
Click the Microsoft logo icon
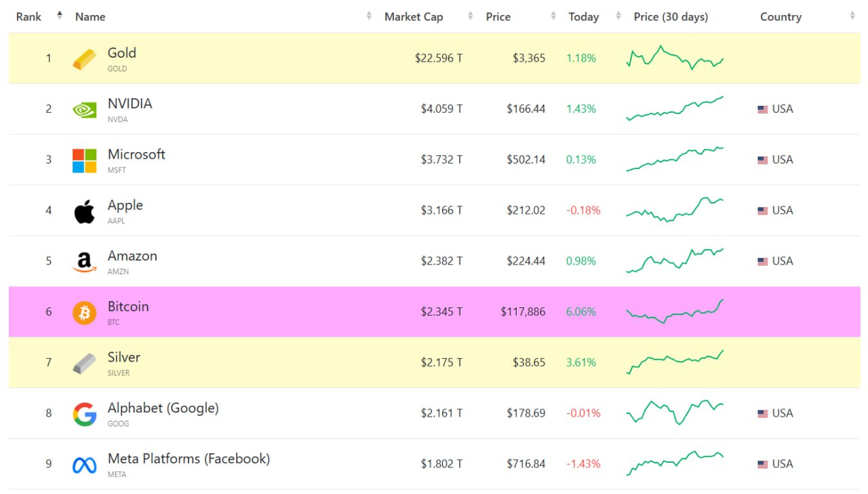(x=85, y=160)
